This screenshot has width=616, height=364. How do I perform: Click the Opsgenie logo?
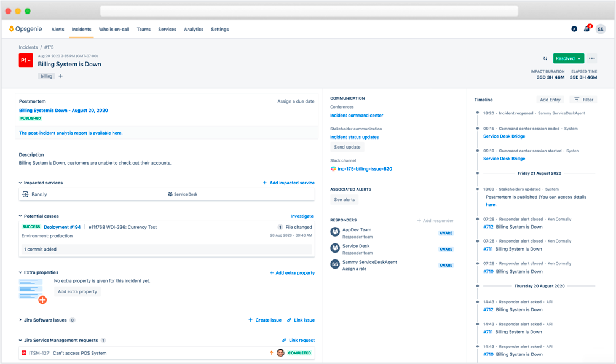coord(26,29)
